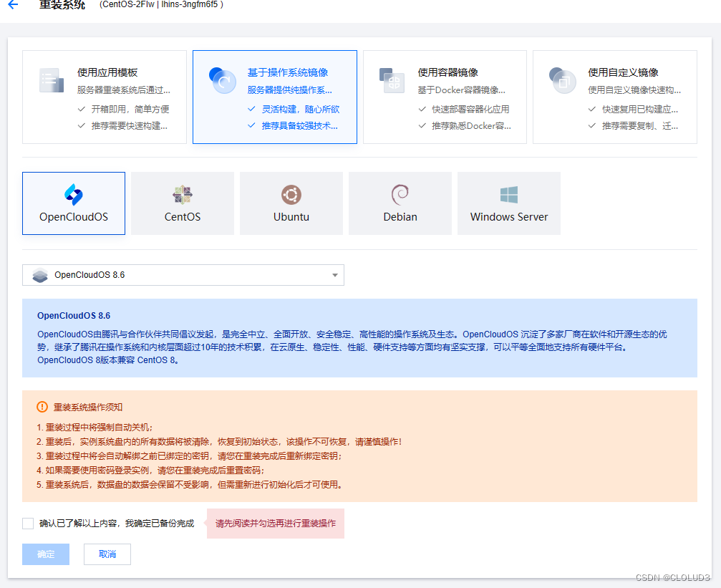Click the bold OpenCloudOS 8.6 description heading
The height and width of the screenshot is (588, 721).
click(74, 316)
